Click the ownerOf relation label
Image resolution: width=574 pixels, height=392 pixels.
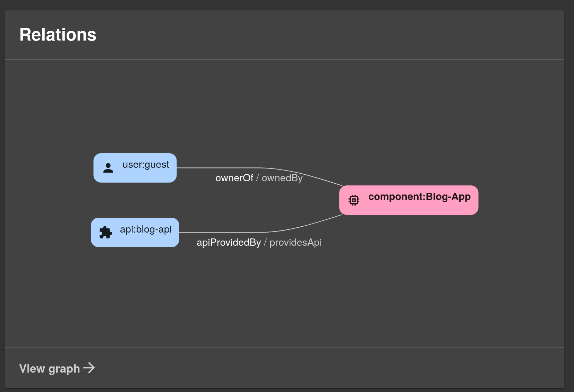pos(234,178)
